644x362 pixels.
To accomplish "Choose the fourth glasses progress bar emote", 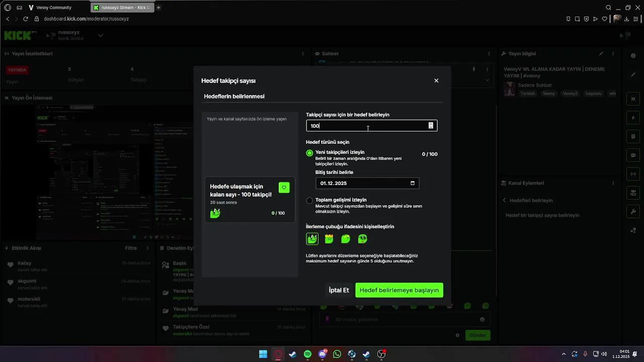I will (363, 239).
